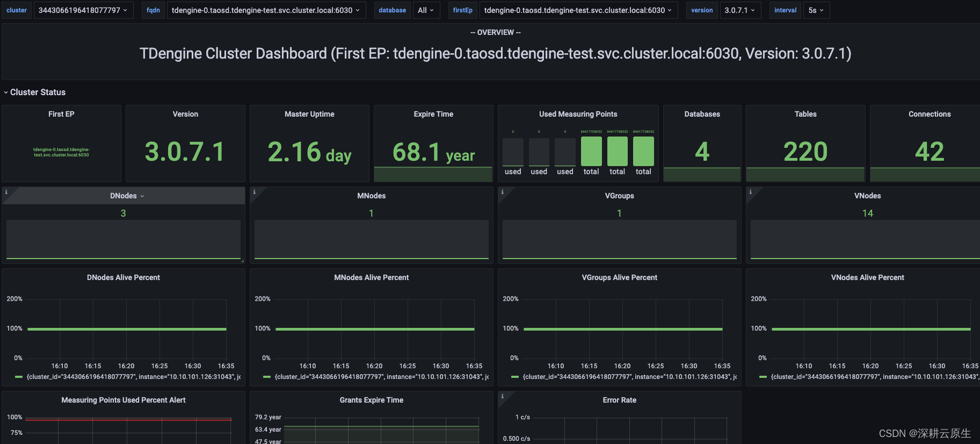Open the firstEp variable dropdown
Image resolution: width=980 pixels, height=444 pixels.
click(578, 10)
